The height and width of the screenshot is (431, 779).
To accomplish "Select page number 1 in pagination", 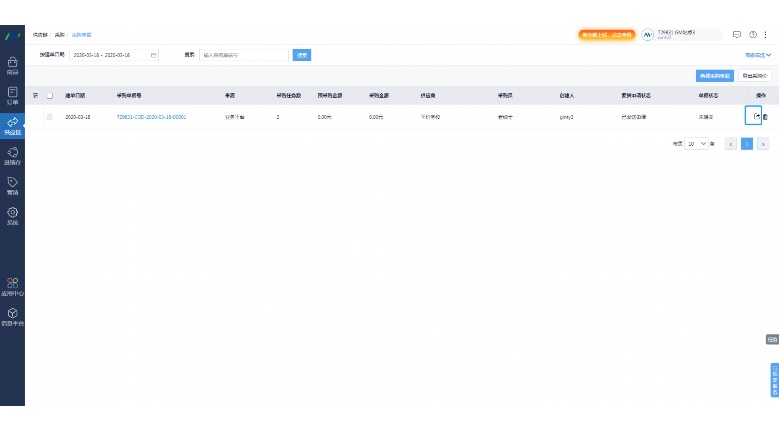I will click(747, 144).
